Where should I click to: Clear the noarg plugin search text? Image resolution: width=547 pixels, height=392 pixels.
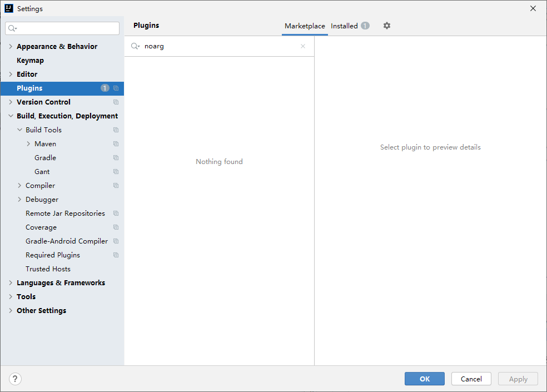pyautogui.click(x=303, y=46)
